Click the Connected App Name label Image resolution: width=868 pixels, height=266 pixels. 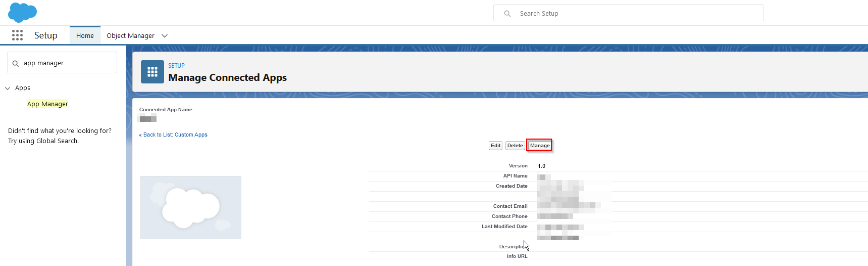(x=166, y=110)
